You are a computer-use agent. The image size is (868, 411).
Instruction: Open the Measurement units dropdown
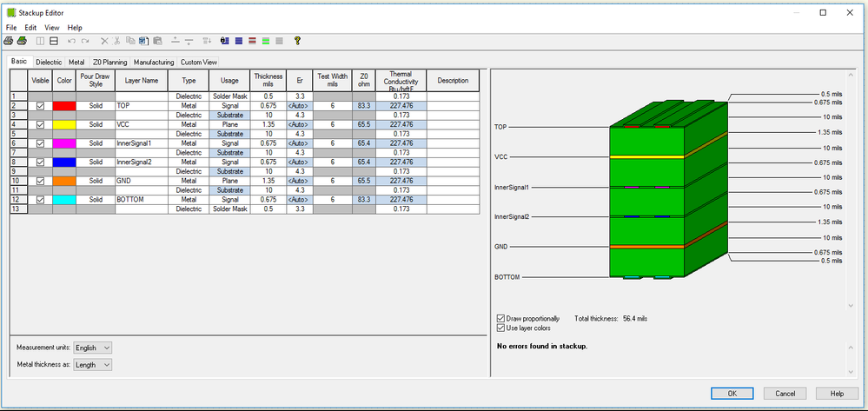93,348
